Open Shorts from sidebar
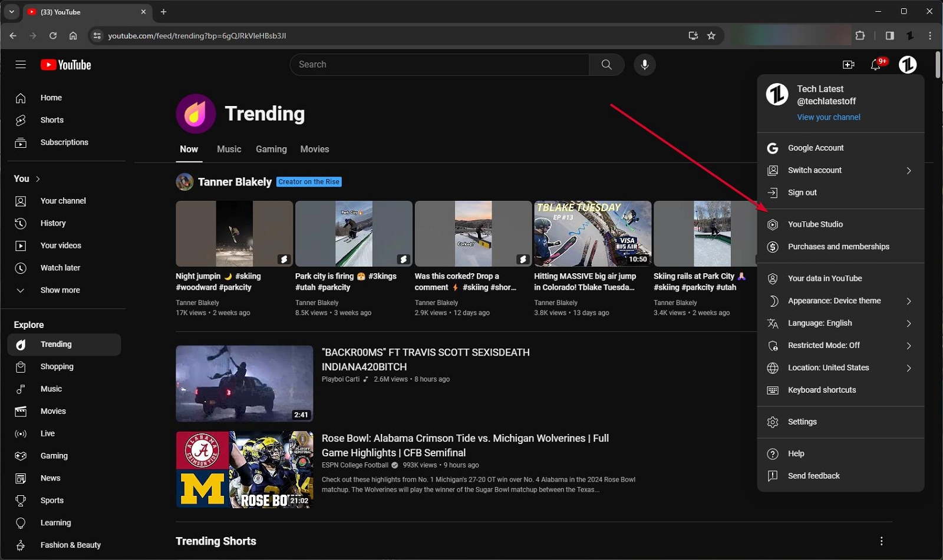943x560 pixels. click(x=64, y=120)
